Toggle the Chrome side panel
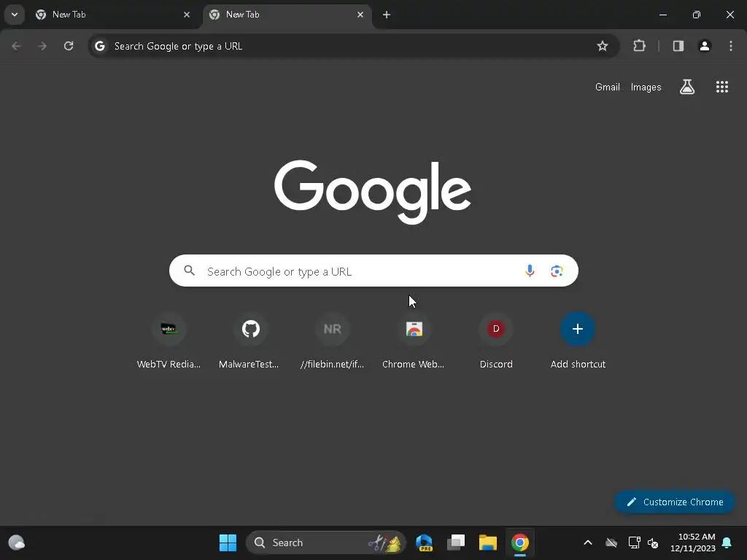Image resolution: width=747 pixels, height=560 pixels. tap(678, 46)
